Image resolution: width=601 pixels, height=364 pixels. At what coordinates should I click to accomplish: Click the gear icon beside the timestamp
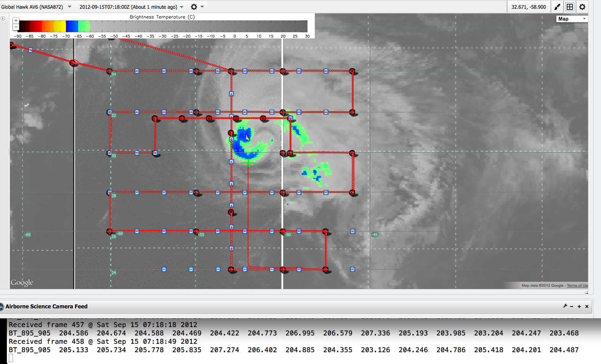point(194,7)
